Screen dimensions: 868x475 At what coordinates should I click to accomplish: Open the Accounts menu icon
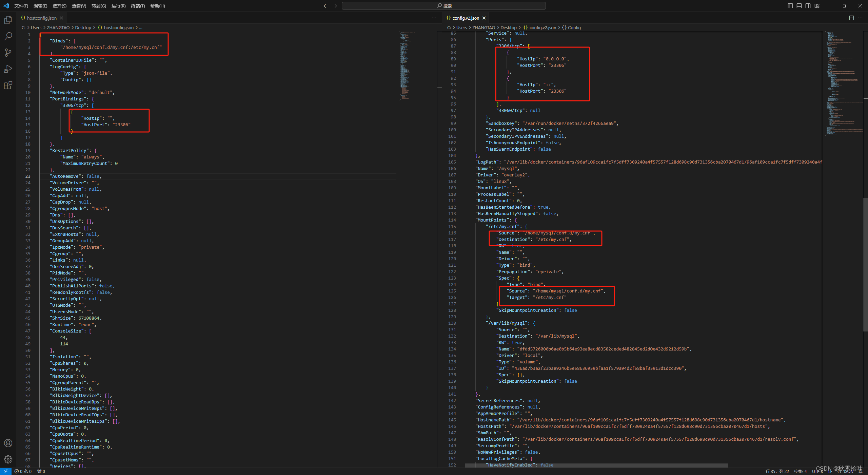[x=8, y=443]
